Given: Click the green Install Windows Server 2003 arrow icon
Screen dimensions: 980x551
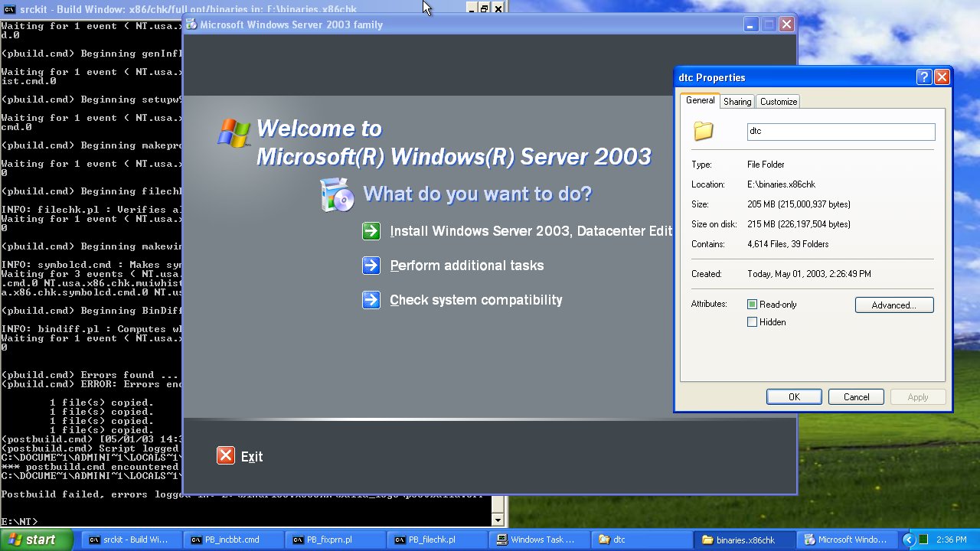Looking at the screenshot, I should point(371,231).
